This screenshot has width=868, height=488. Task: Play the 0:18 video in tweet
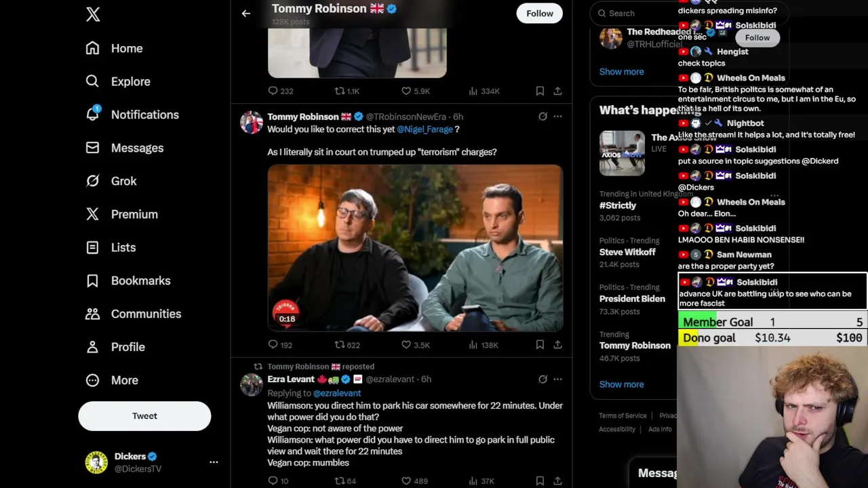click(415, 248)
